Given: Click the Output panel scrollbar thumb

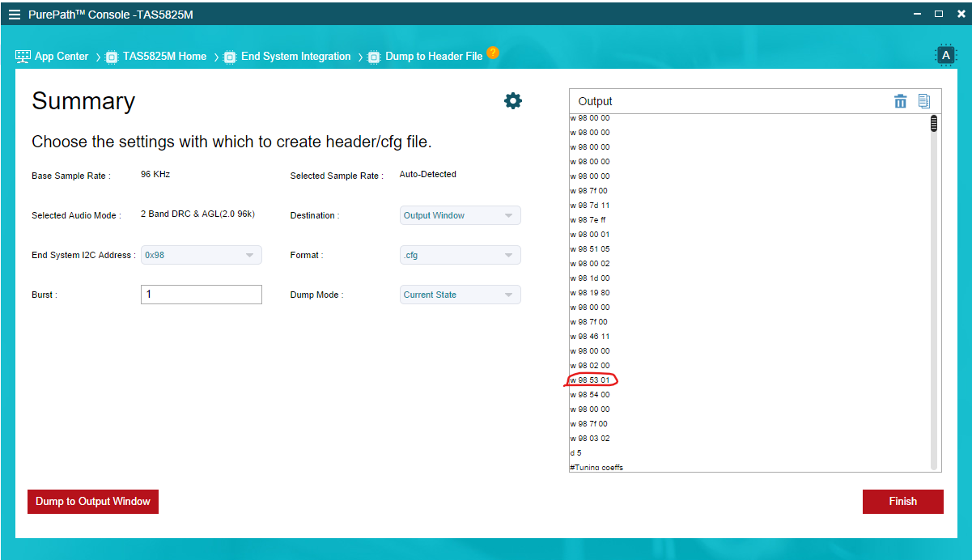Looking at the screenshot, I should point(934,123).
